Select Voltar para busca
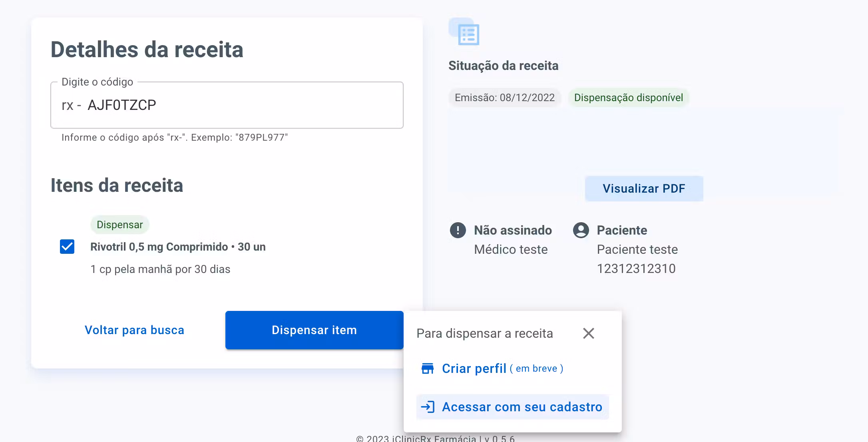 (x=134, y=330)
